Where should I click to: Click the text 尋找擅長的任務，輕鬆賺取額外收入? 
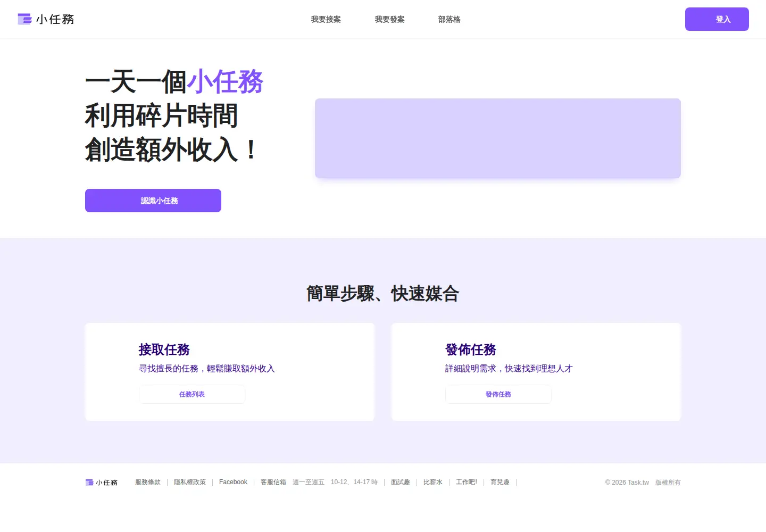coord(207,369)
